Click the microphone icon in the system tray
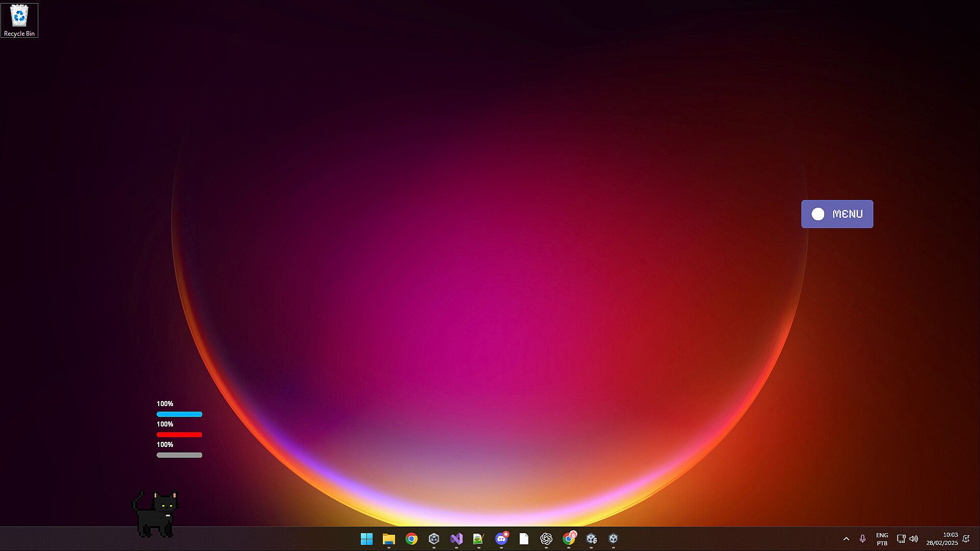 [863, 539]
